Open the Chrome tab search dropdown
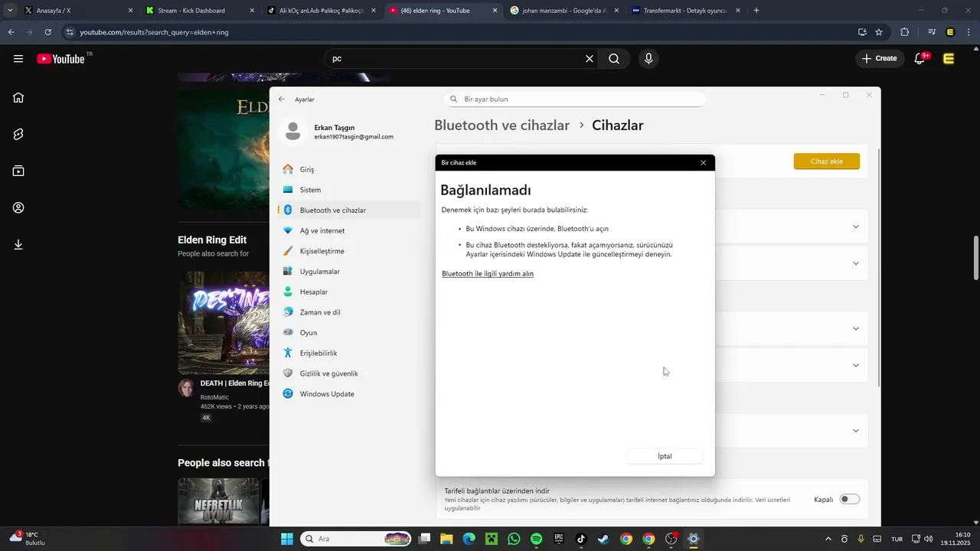The image size is (980, 551). click(10, 11)
